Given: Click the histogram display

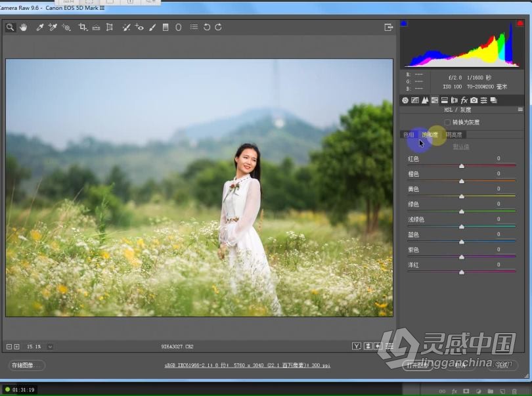Looking at the screenshot, I should 462,44.
